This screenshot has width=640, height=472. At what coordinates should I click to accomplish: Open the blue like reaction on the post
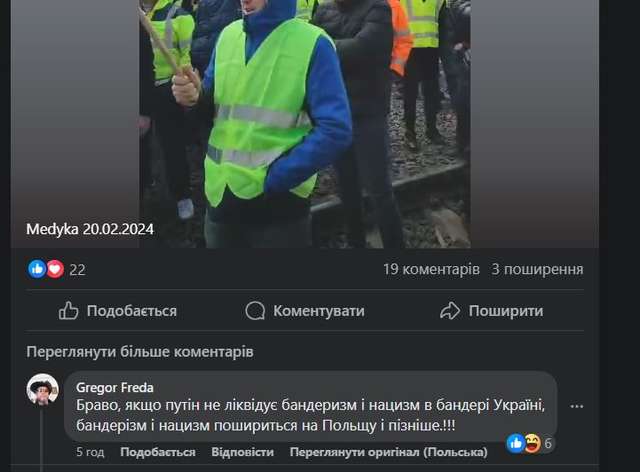click(x=37, y=269)
